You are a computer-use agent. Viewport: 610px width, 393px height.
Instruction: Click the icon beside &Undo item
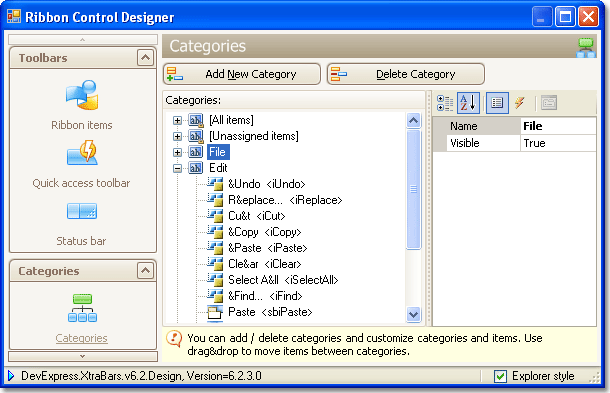click(x=215, y=184)
